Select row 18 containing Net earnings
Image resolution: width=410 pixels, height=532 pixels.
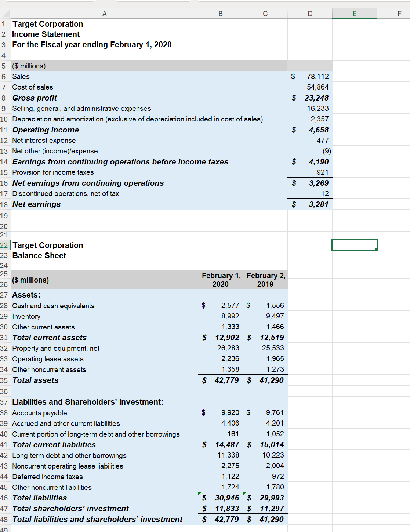[x=4, y=204]
